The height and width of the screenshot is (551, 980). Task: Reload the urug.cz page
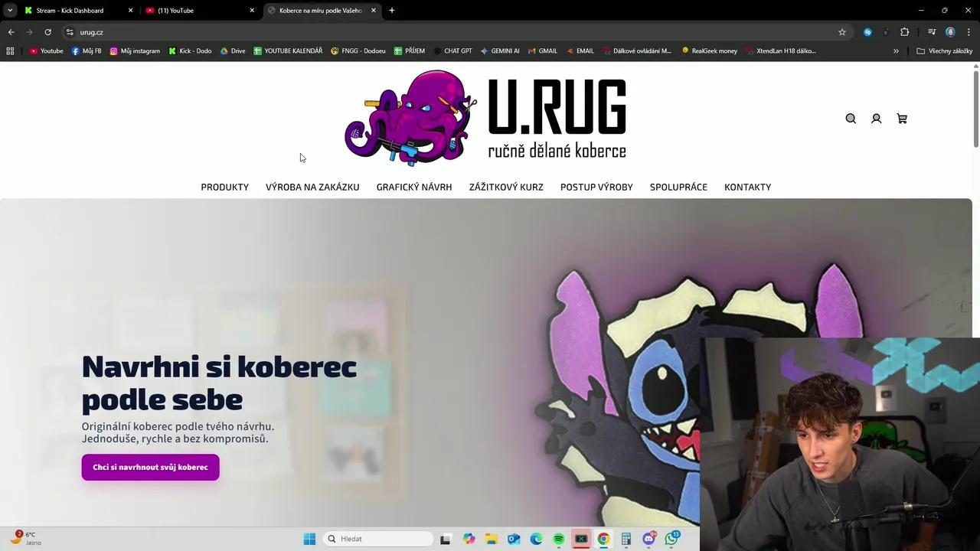pos(47,32)
